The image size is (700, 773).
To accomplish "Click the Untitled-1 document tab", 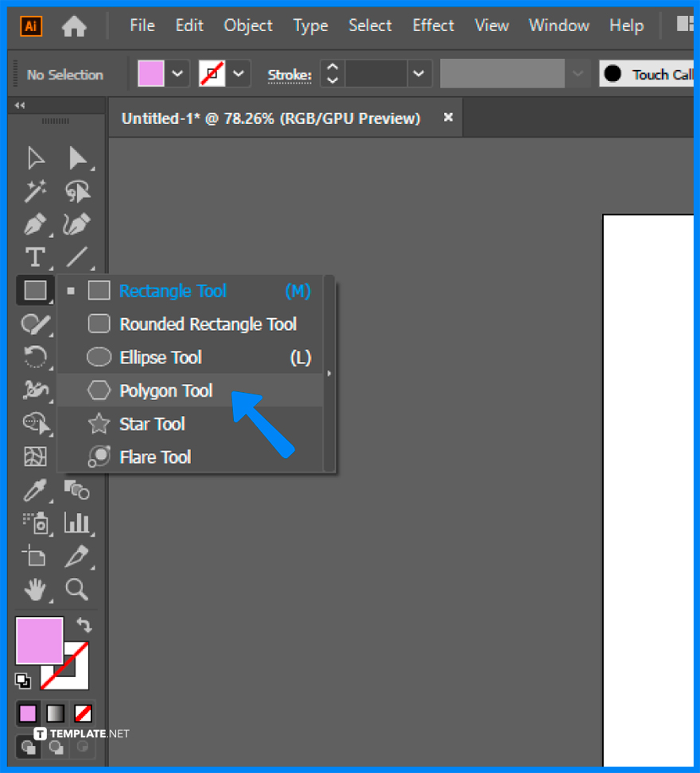I will [270, 118].
